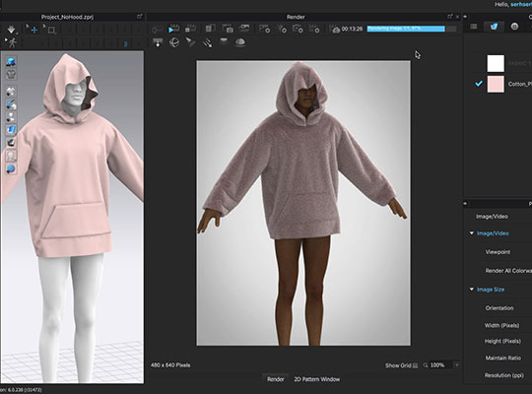
Task: Pop out the Project_NoHood.zprj window
Action: click(x=140, y=17)
